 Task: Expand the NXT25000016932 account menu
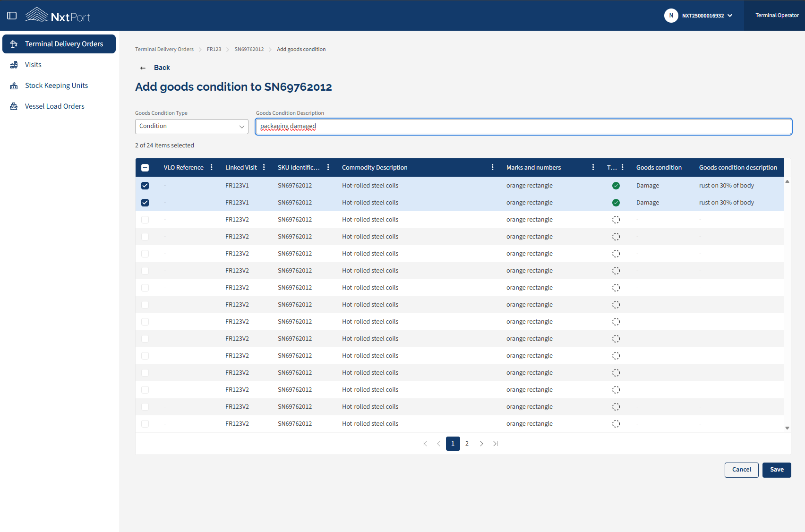click(x=707, y=16)
